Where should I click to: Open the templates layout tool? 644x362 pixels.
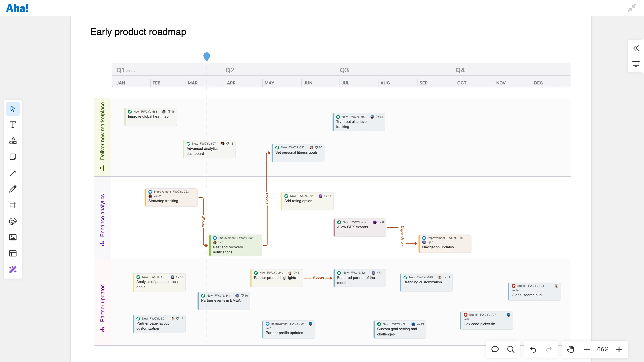(x=13, y=253)
